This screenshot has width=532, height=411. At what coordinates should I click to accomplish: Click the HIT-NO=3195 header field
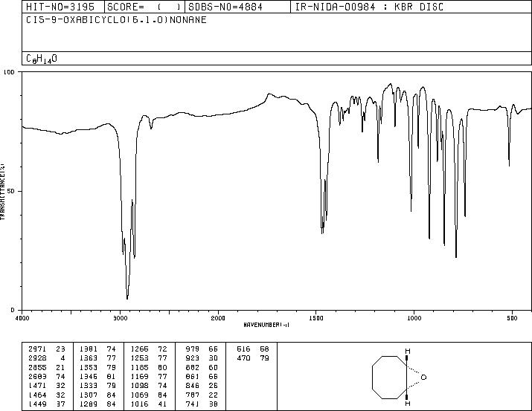point(63,7)
